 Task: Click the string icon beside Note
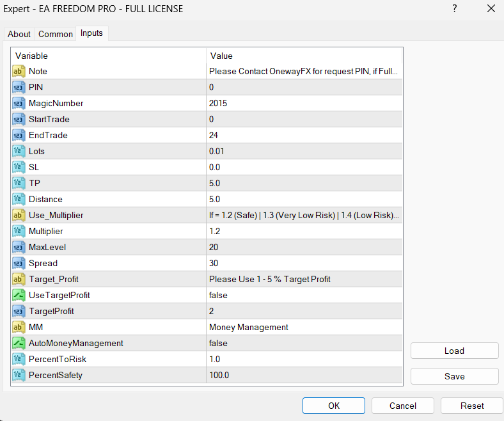[x=19, y=71]
